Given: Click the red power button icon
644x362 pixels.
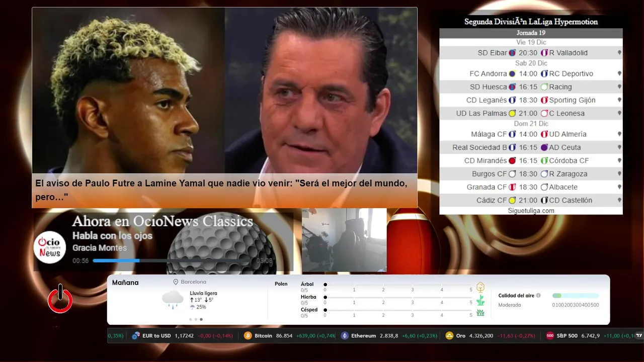Looking at the screenshot, I should 60,300.
